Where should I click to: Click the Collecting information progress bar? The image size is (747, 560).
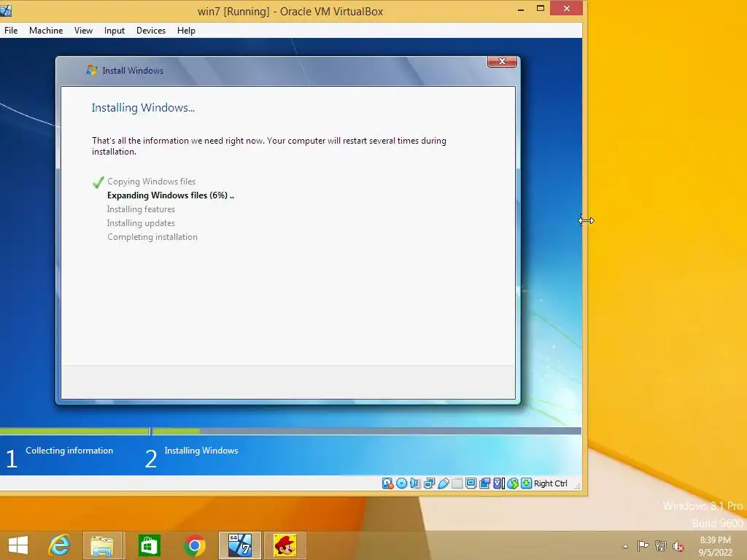[74, 432]
